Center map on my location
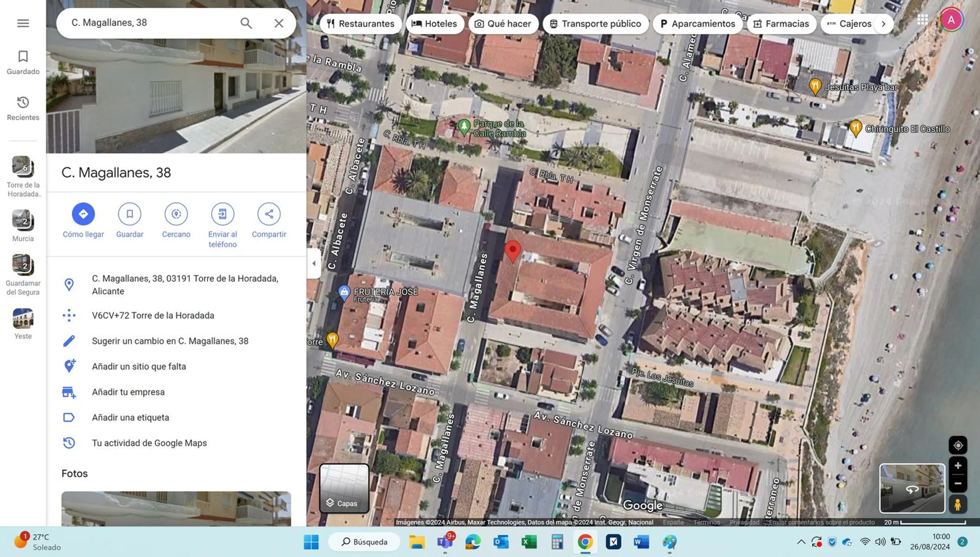This screenshot has height=557, width=980. tap(957, 445)
